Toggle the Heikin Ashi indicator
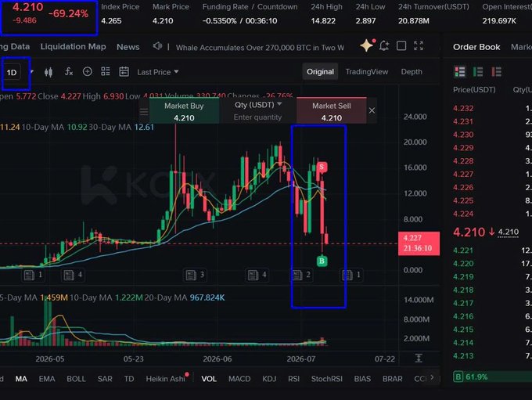The height and width of the screenshot is (400, 532). [166, 379]
